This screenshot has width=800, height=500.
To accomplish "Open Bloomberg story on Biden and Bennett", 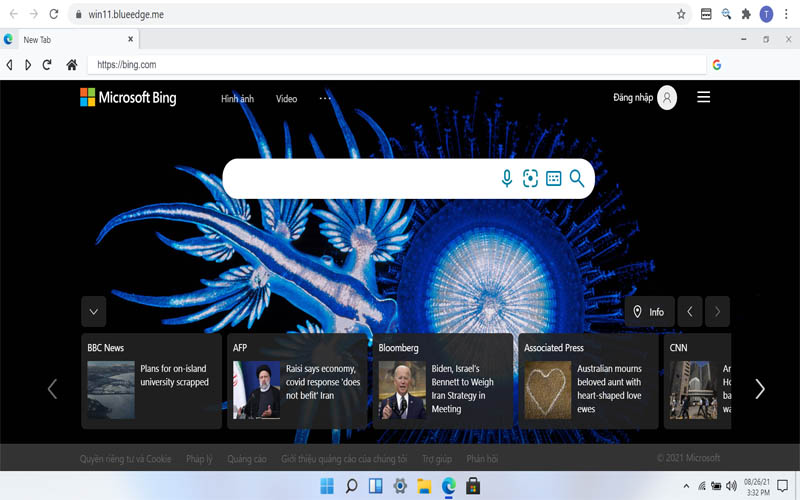I will (x=463, y=388).
